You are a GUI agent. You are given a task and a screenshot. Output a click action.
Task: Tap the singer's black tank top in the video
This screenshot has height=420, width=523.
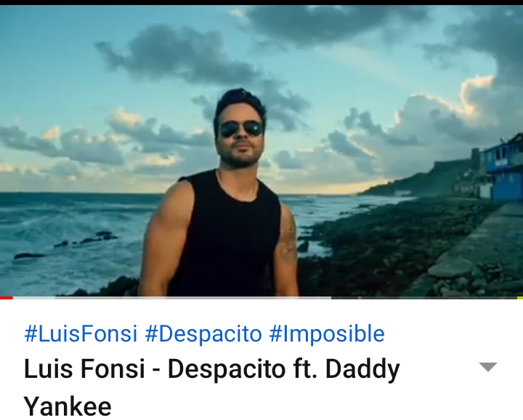(x=227, y=241)
